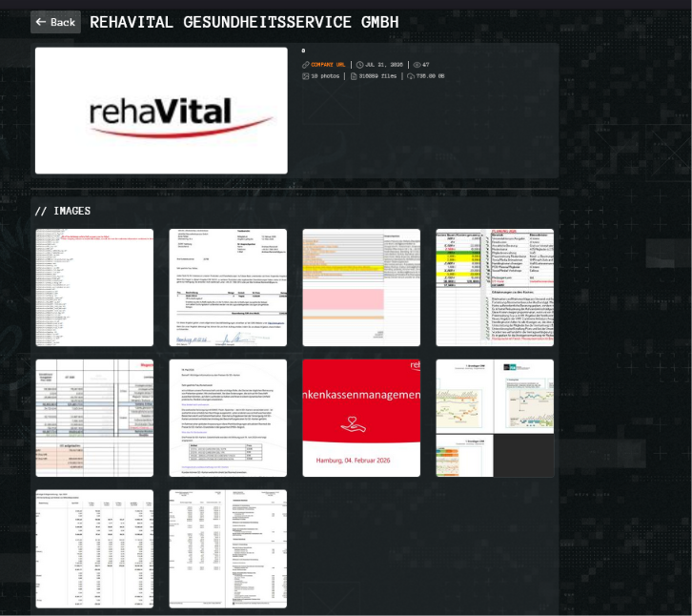Open the green and yellow cost table thumbnail

(495, 287)
